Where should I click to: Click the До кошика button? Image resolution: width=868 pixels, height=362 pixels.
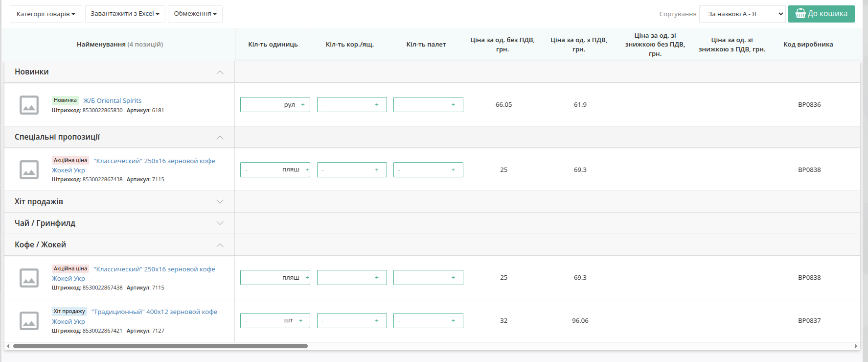tap(822, 14)
